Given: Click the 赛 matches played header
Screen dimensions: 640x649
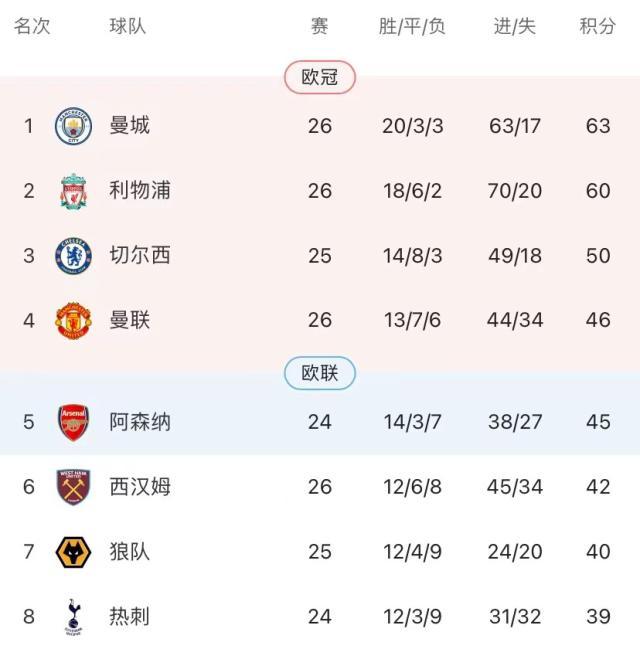Looking at the screenshot, I should [x=319, y=27].
